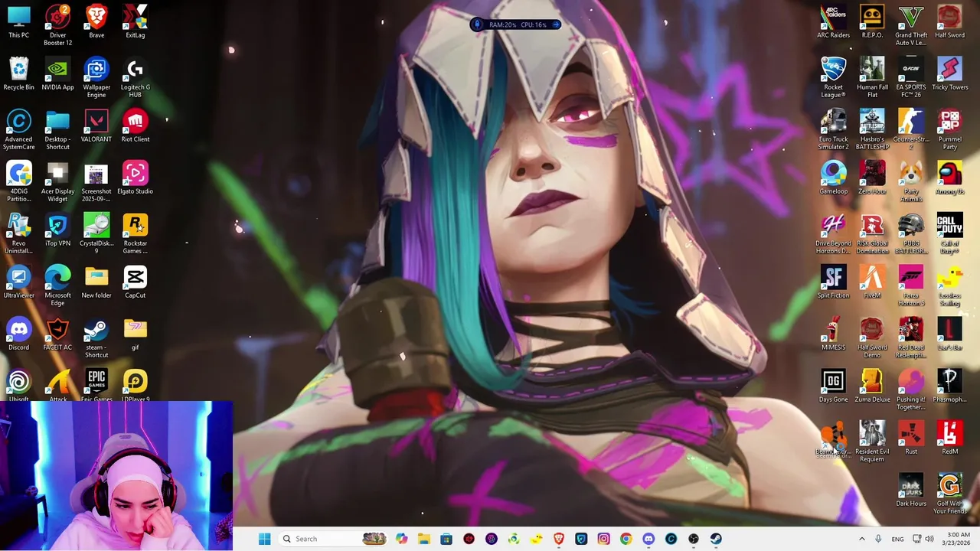Open Logitech G HUB shortcut
This screenshot has height=551, width=980.
tap(136, 77)
